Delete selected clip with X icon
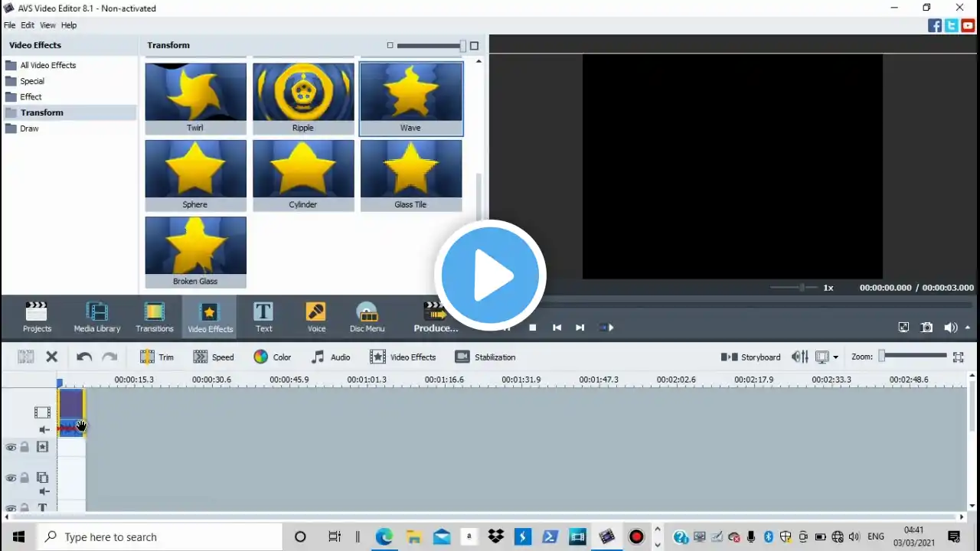980x551 pixels. [x=52, y=357]
